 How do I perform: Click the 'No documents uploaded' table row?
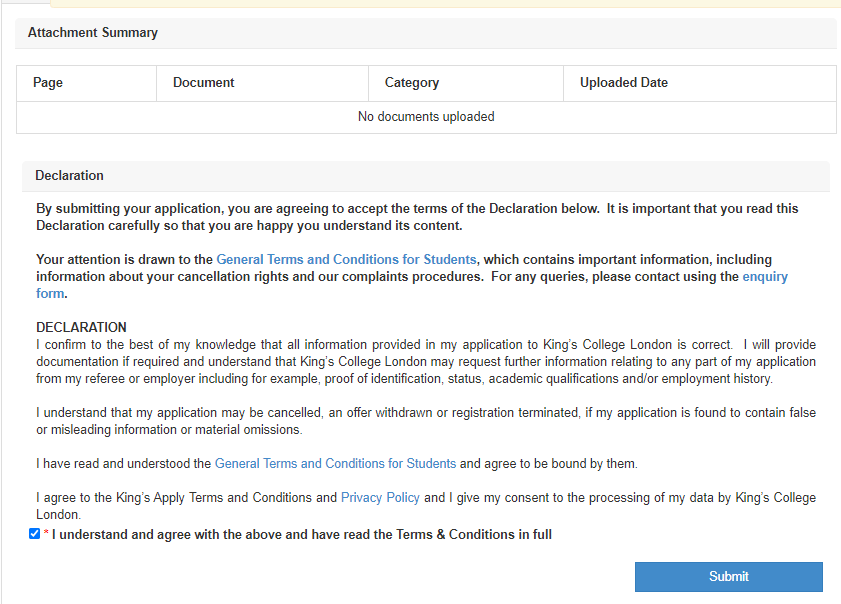tap(426, 117)
